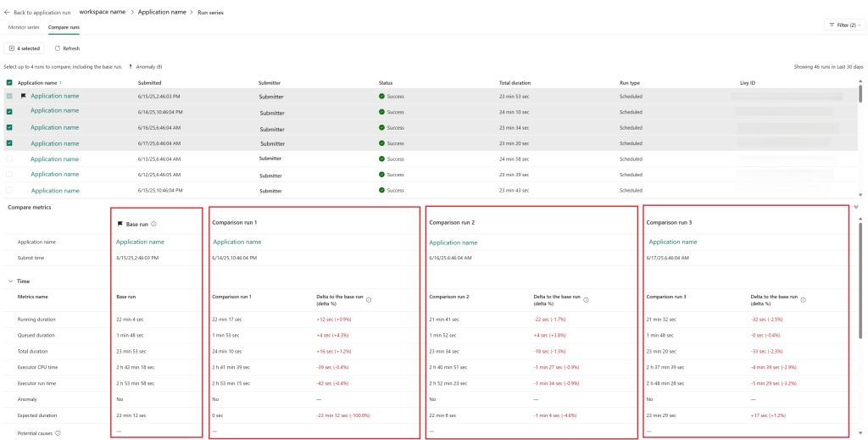868x440 pixels.
Task: Uncheck the run submitted 6/14/25 10:46:04 PM
Action: (9, 111)
